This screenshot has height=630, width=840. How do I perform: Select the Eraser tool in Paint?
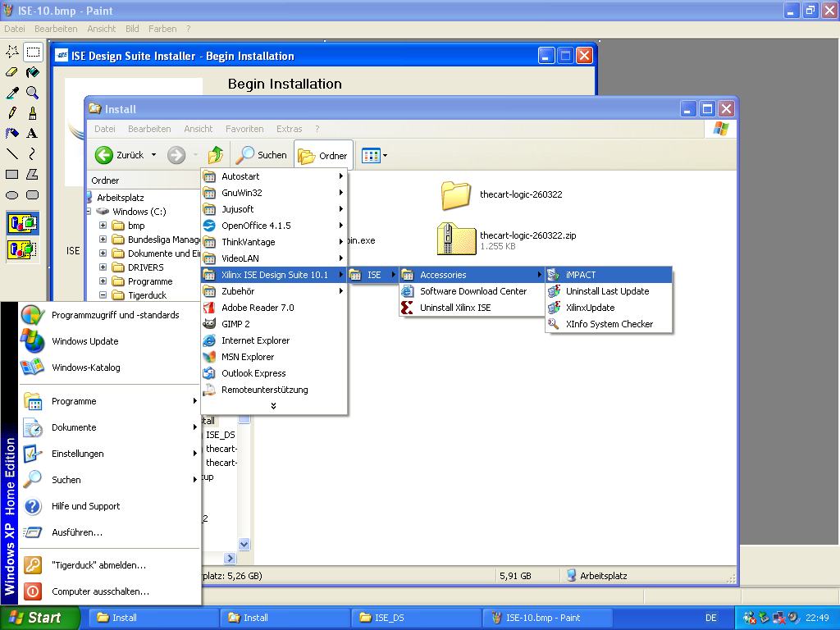(12, 72)
